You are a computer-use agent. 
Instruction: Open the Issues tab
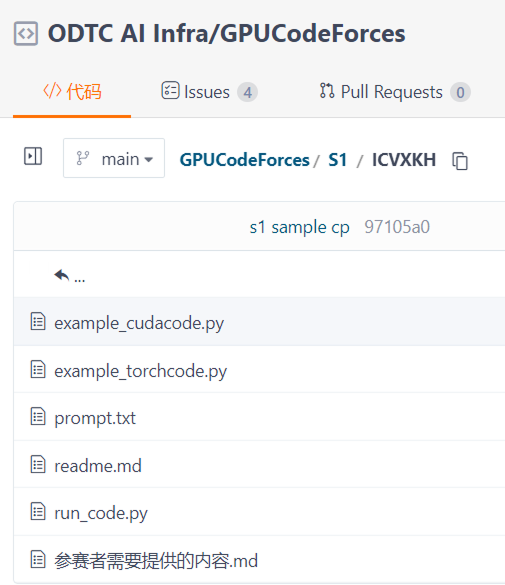195,92
